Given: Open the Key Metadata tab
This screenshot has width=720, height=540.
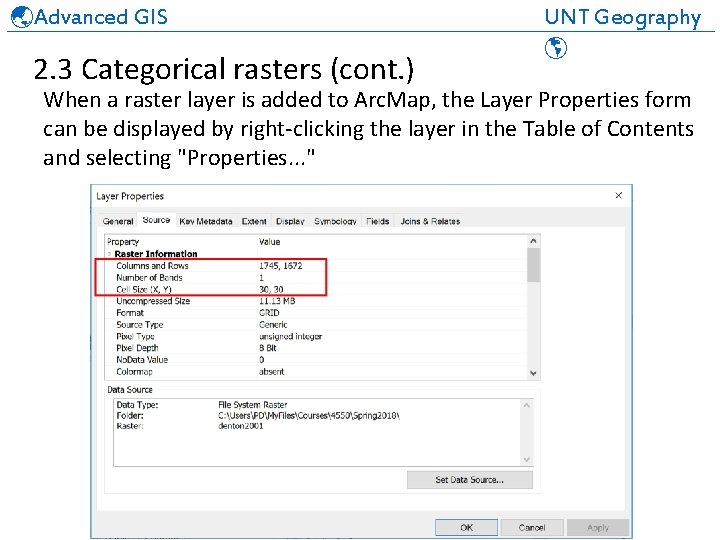Looking at the screenshot, I should click(206, 221).
